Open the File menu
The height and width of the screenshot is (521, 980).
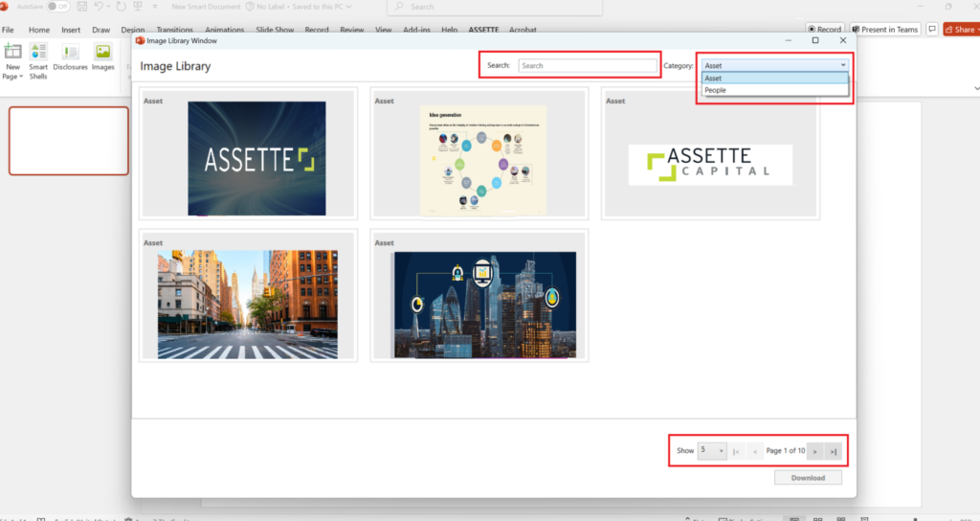[8, 30]
